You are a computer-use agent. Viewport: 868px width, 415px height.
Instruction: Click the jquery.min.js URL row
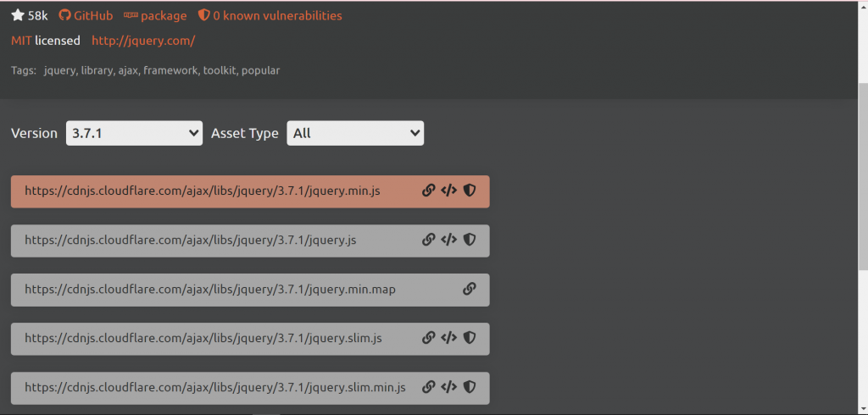pyautogui.click(x=250, y=191)
